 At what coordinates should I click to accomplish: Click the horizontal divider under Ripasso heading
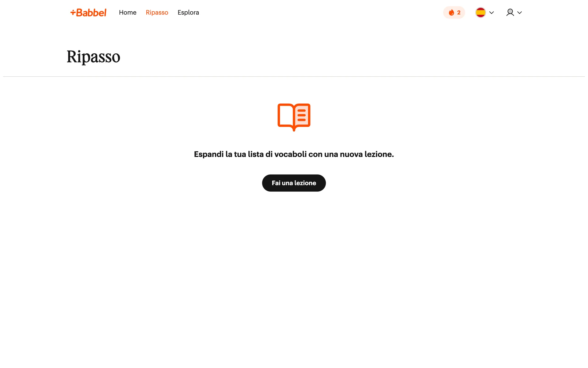(x=294, y=76)
